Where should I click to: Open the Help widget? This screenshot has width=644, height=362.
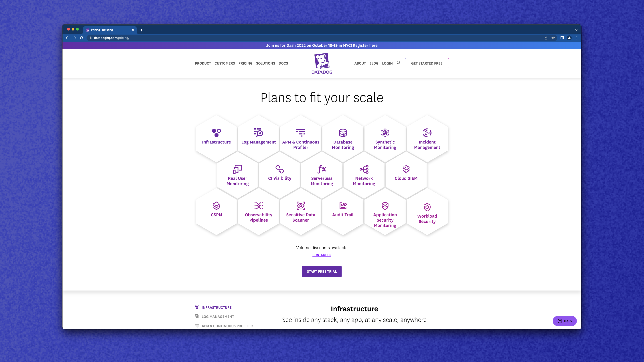click(564, 321)
